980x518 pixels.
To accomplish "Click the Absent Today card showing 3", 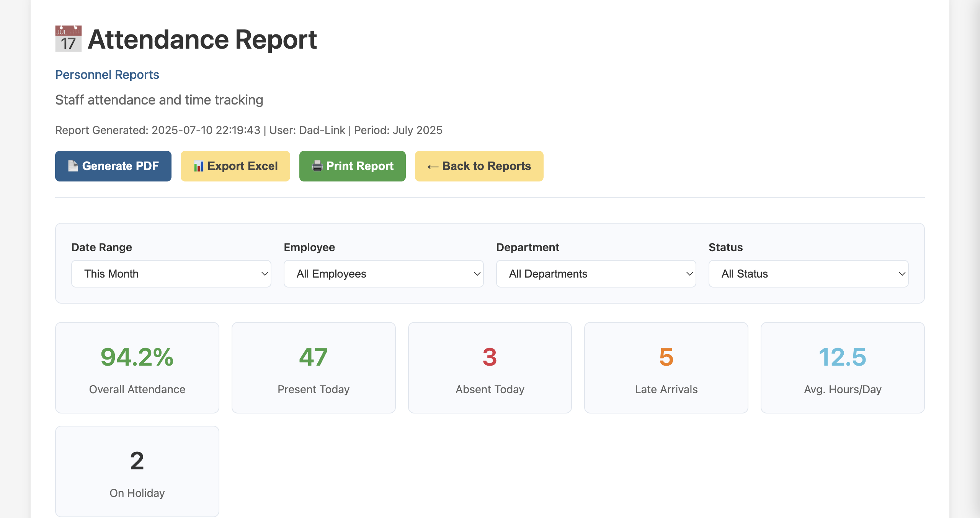I will pos(490,368).
